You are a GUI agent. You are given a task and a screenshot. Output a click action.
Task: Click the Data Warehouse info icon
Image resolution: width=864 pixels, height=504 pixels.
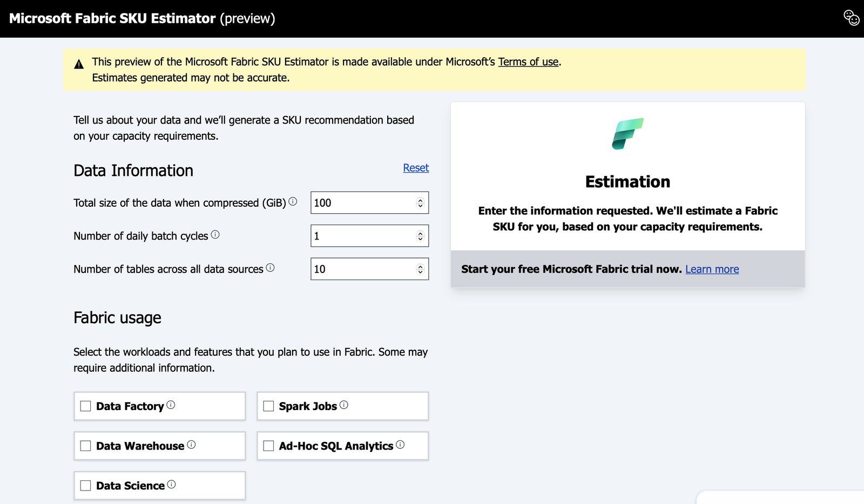coord(191,445)
